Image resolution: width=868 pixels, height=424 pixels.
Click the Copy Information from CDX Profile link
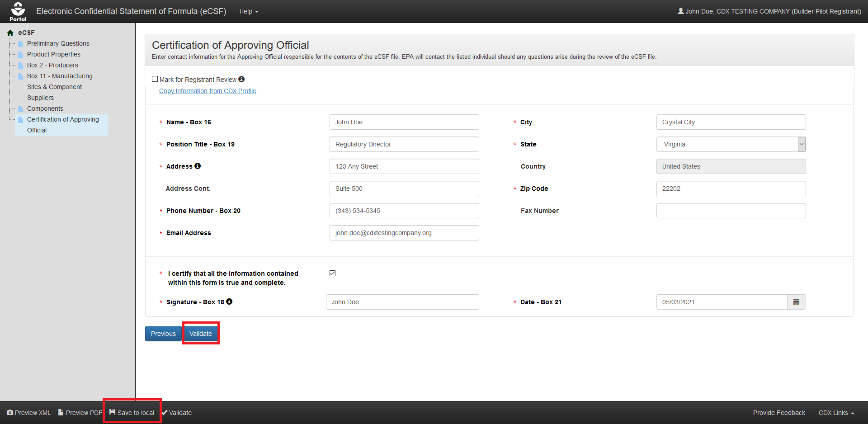pos(208,91)
